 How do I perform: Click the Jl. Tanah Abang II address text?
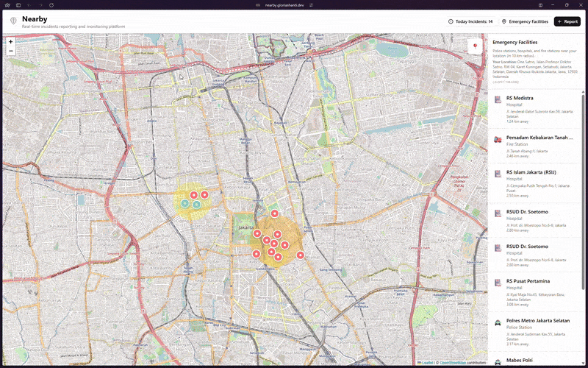(x=526, y=152)
